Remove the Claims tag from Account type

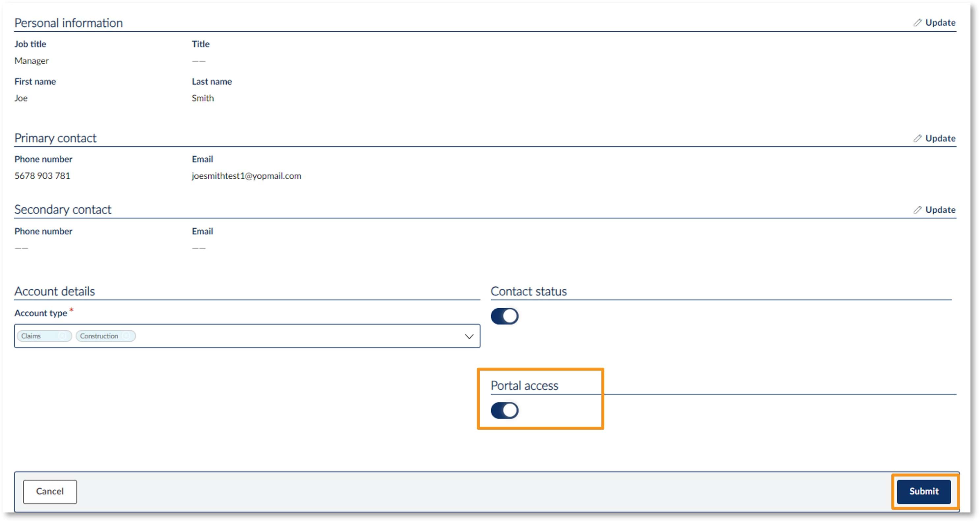coord(62,336)
